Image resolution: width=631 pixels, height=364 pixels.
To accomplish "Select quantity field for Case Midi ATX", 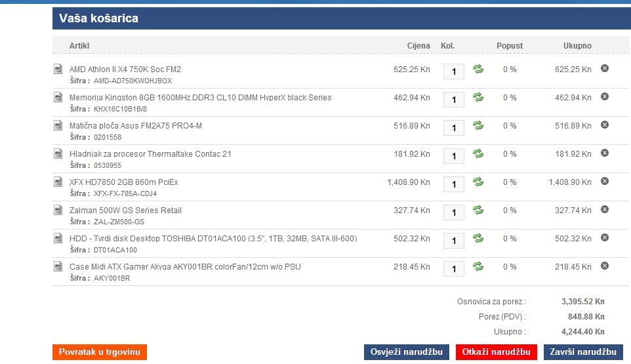I will pyautogui.click(x=454, y=269).
